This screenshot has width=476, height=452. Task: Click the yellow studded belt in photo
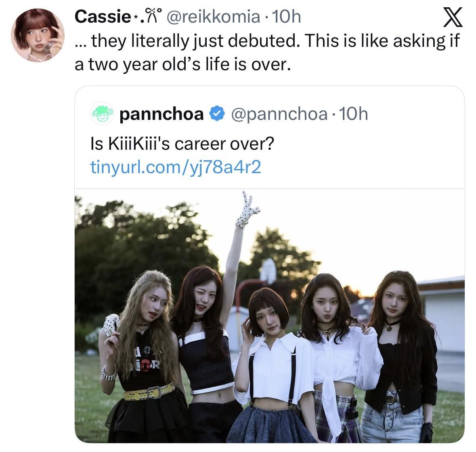click(x=149, y=391)
